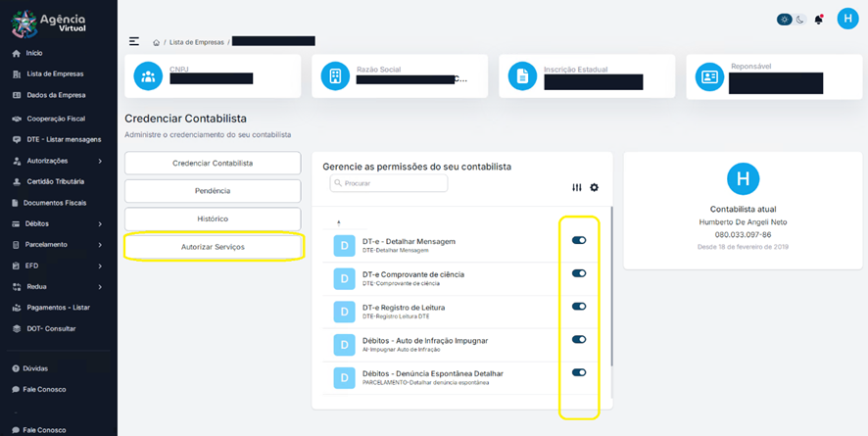Toggle DT-e Detalhar Mensagem permission off

pos(579,240)
